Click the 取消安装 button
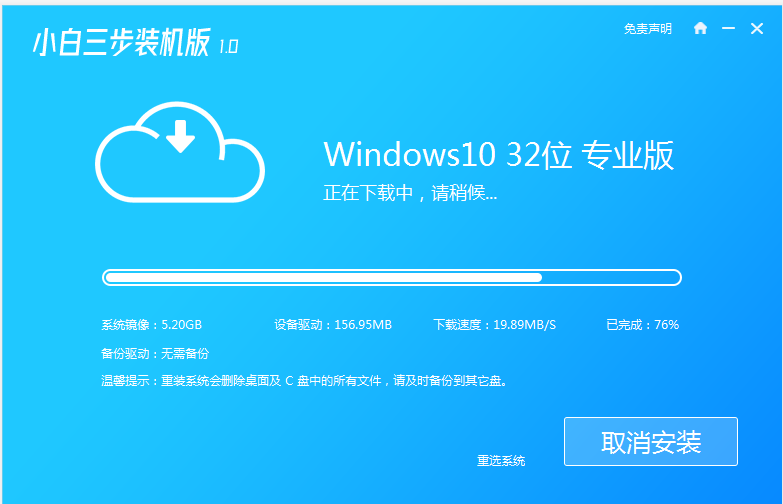 (x=651, y=442)
